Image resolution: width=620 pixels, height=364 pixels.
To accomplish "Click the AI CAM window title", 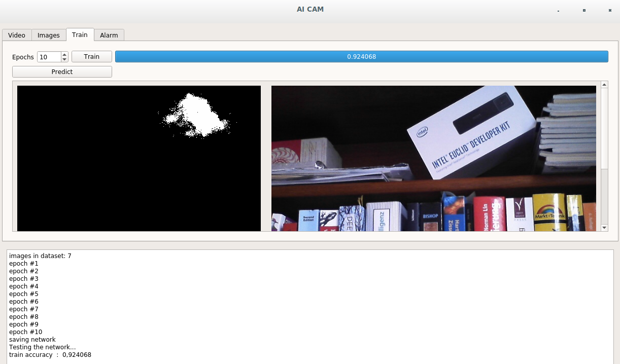I will (310, 9).
